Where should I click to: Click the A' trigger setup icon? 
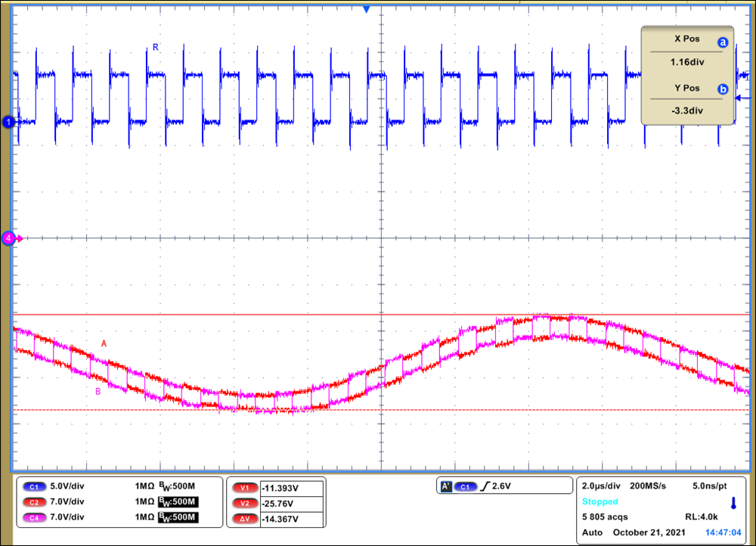[x=448, y=485]
